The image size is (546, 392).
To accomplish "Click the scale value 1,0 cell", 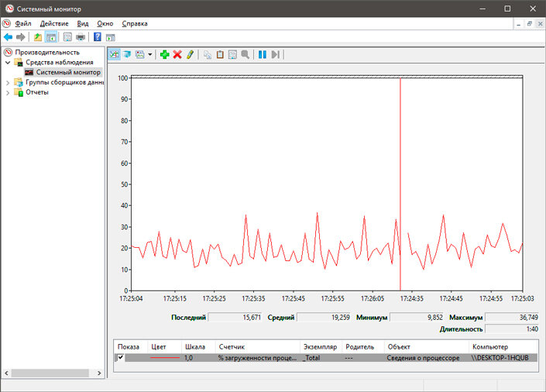I will [188, 357].
